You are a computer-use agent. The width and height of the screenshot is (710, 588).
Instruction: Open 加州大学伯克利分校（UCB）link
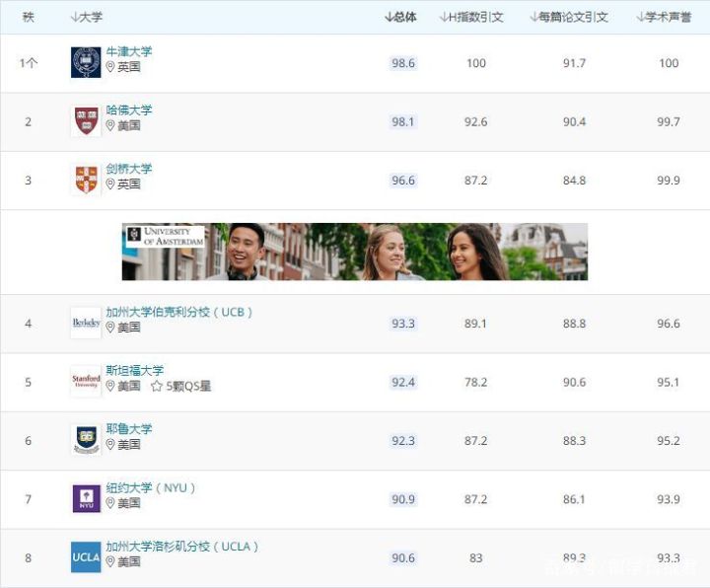click(179, 312)
